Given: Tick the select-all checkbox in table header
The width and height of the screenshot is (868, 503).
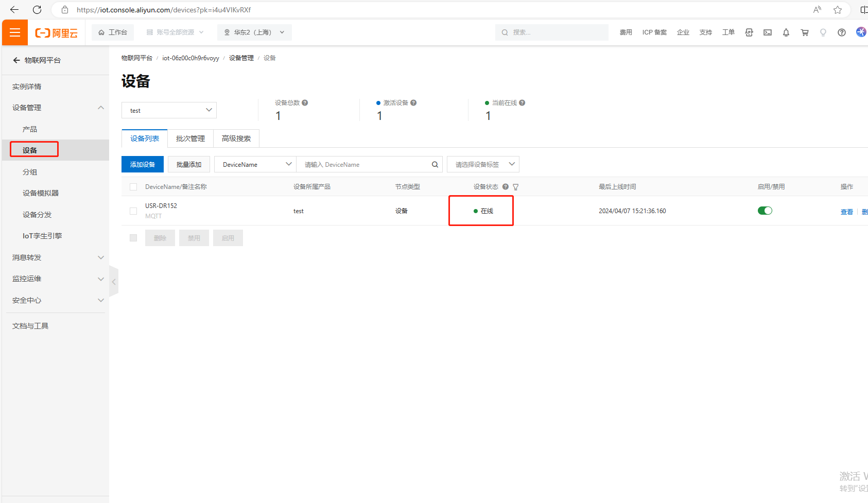Looking at the screenshot, I should (133, 187).
